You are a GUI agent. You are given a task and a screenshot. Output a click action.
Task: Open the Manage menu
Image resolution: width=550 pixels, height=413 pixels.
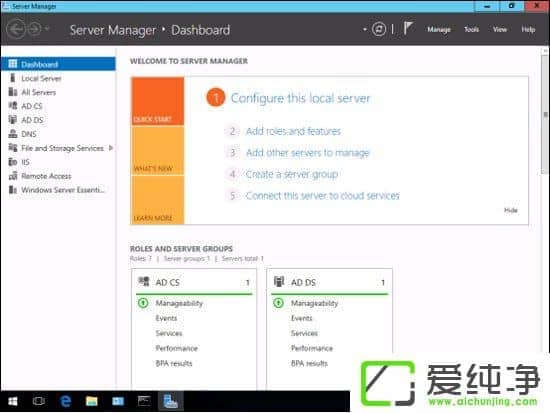point(439,29)
